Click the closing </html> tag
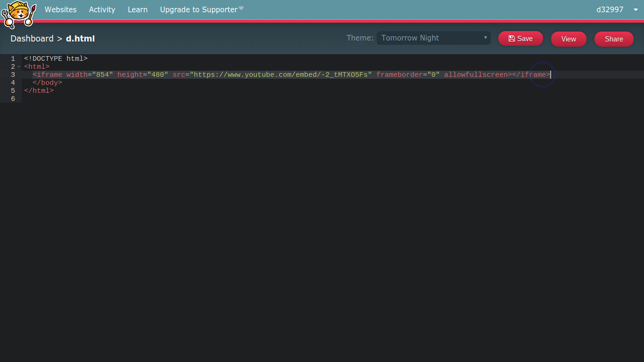644x362 pixels. pos(39,91)
